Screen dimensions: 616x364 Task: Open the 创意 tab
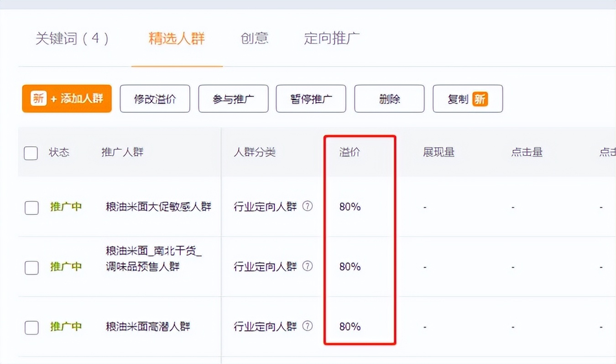point(254,39)
